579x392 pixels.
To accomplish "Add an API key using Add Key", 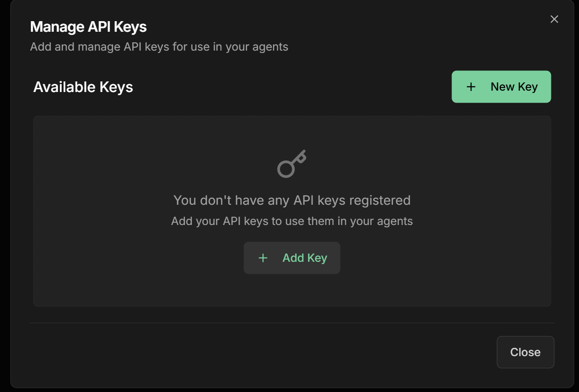I will coord(292,258).
